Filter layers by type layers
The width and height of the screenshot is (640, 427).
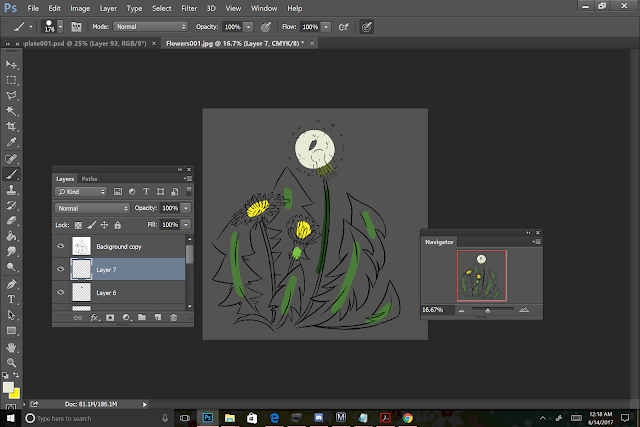(x=146, y=191)
